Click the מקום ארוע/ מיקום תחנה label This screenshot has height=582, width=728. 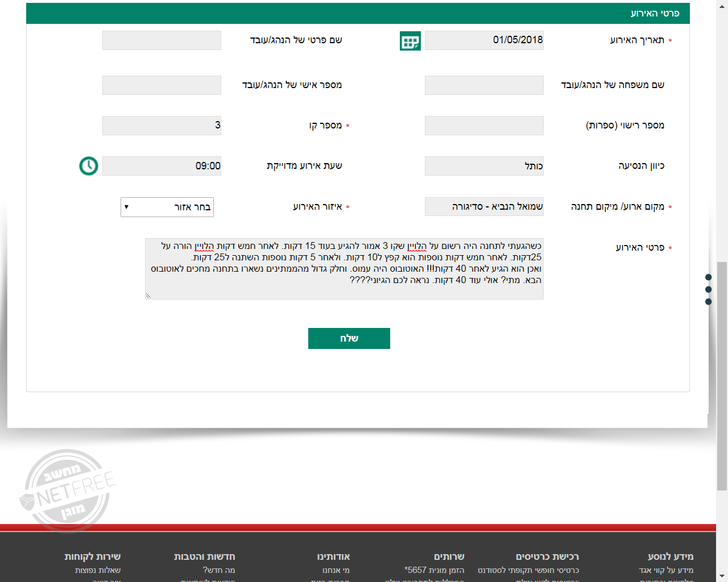click(618, 207)
